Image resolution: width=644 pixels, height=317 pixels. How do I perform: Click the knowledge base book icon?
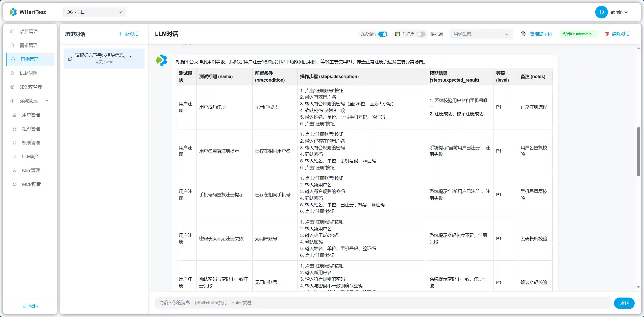pos(397,34)
